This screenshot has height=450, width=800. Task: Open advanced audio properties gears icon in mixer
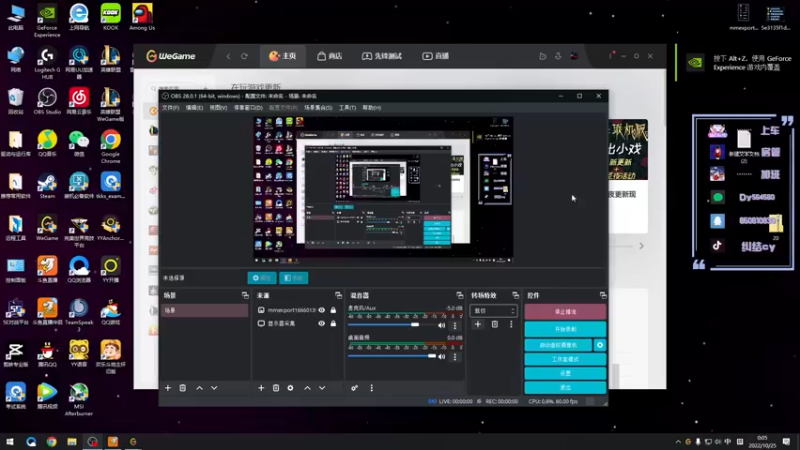(x=355, y=388)
